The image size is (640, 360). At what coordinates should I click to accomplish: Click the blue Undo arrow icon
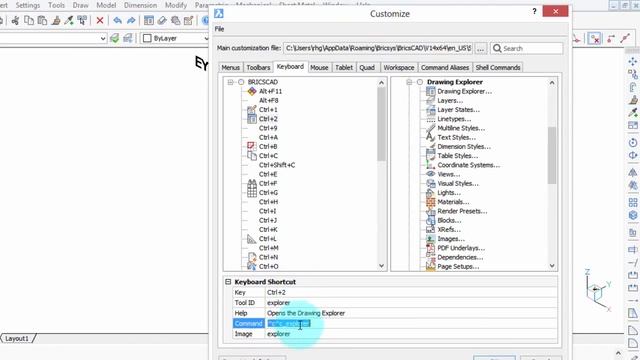click(x=118, y=20)
